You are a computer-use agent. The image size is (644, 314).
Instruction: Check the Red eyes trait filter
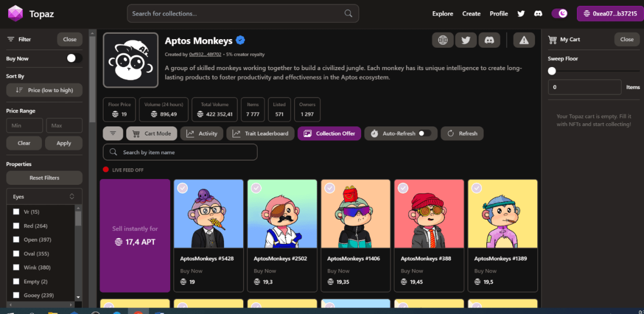tap(16, 226)
